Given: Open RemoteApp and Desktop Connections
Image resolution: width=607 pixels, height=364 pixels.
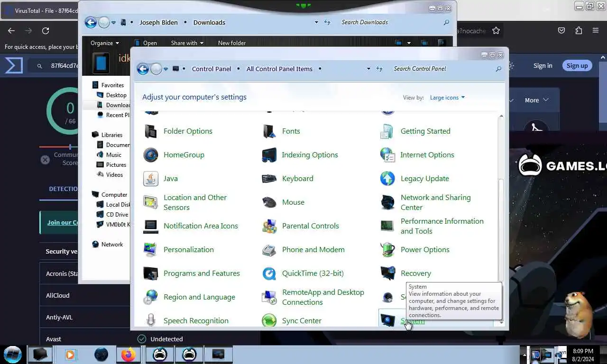Looking at the screenshot, I should click(x=313, y=297).
